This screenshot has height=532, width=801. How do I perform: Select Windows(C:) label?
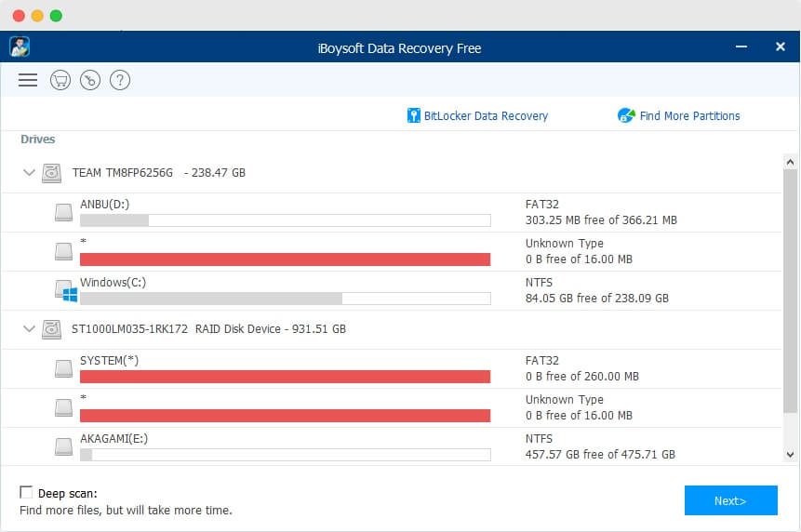click(x=113, y=283)
